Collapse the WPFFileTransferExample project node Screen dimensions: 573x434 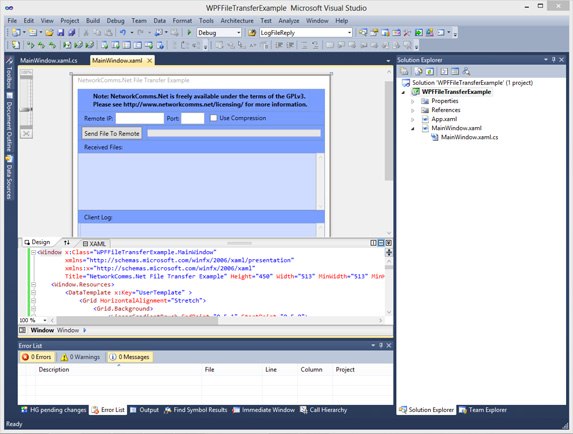tap(403, 92)
